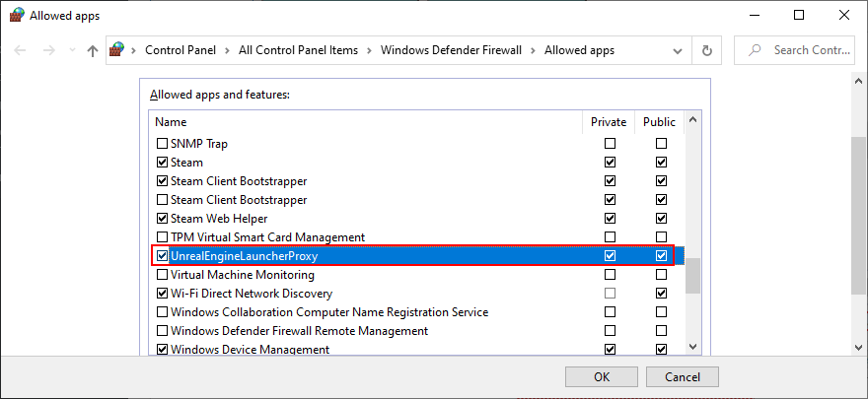Click the refresh button in address bar
Image resolution: width=868 pixels, height=399 pixels.
click(x=706, y=50)
